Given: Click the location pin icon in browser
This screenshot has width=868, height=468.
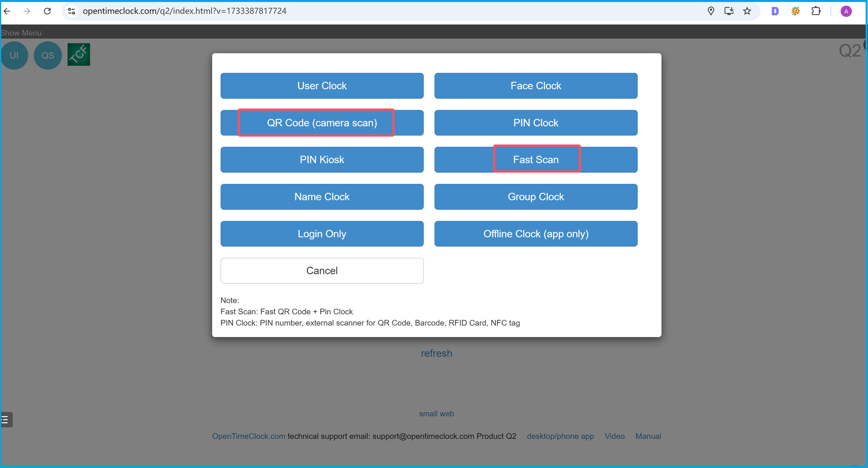Looking at the screenshot, I should [x=710, y=11].
